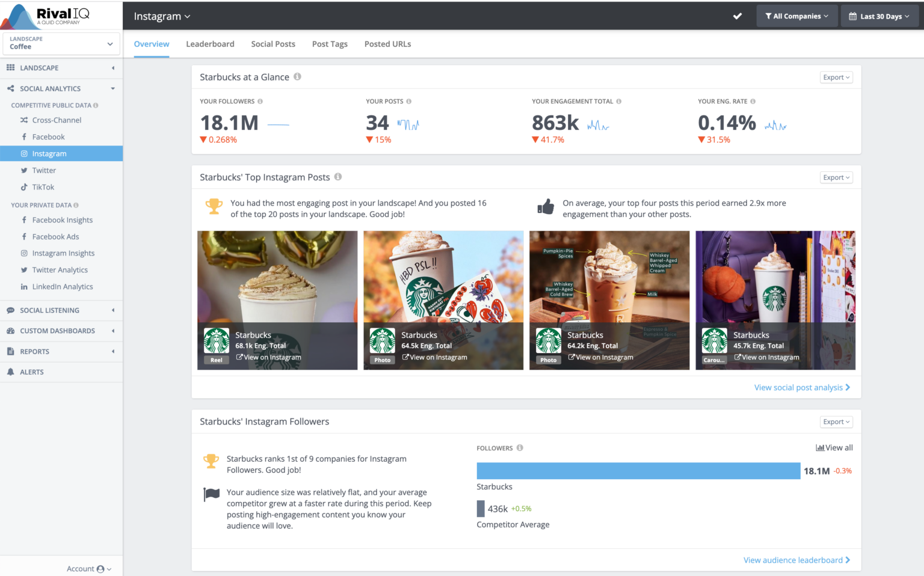Click the Cross-Channel icon in the sidebar
924x576 pixels.
tap(23, 120)
